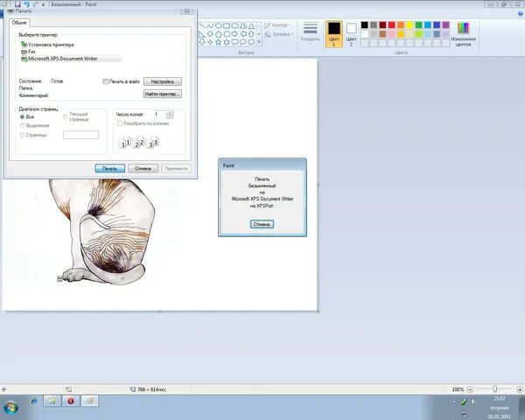
Task: Pick the yellow swatch in palette
Action: [409, 25]
